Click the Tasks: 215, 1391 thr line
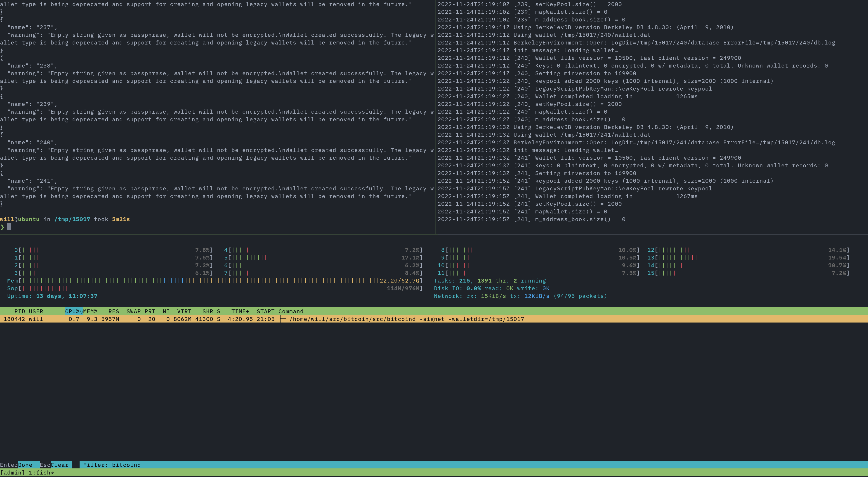The image size is (868, 477). point(490,281)
